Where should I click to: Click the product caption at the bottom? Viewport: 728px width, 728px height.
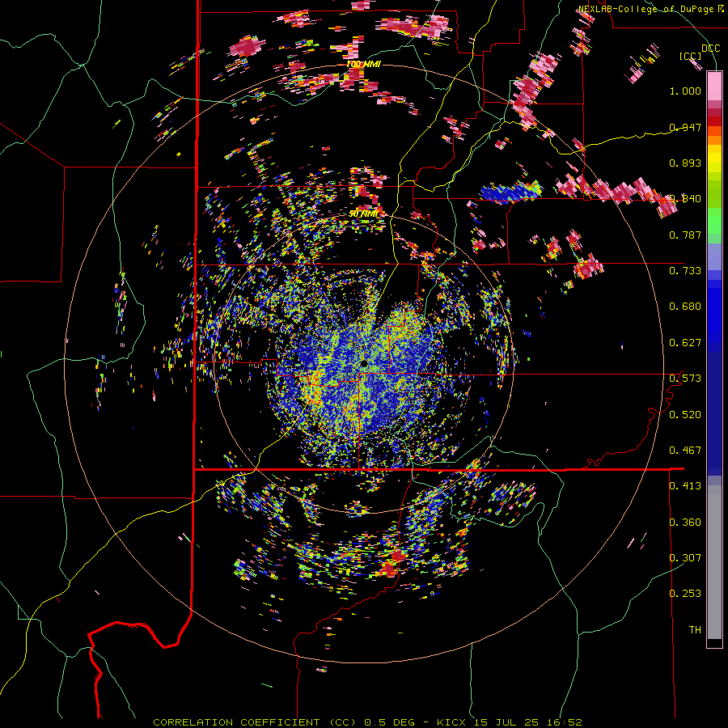367,722
